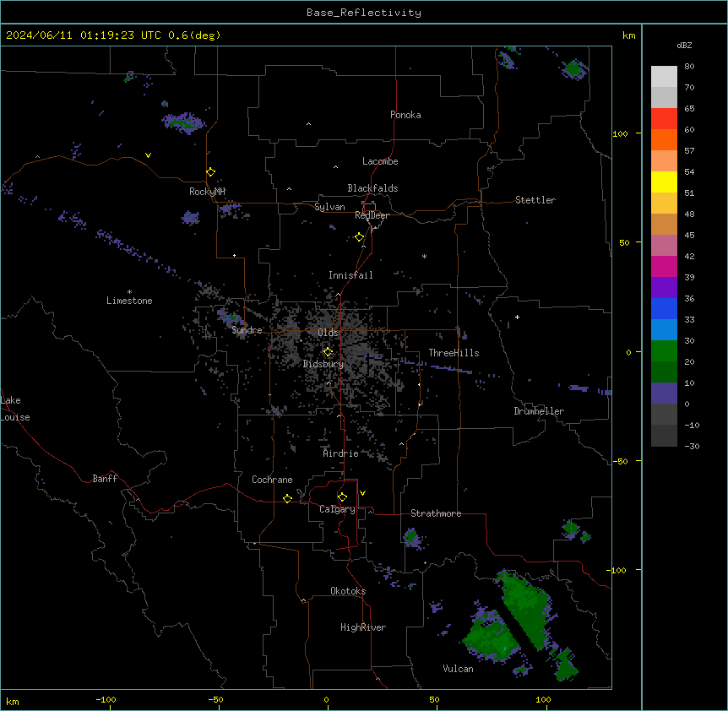This screenshot has width=728, height=711.
Task: Click the Sundre label
Action: point(247,330)
